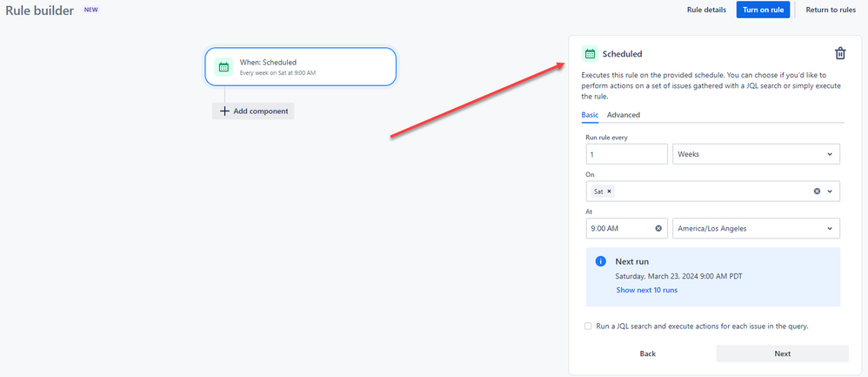This screenshot has height=377, width=868.
Task: Open the America/Los Angeles timezone dropdown
Action: 756,228
